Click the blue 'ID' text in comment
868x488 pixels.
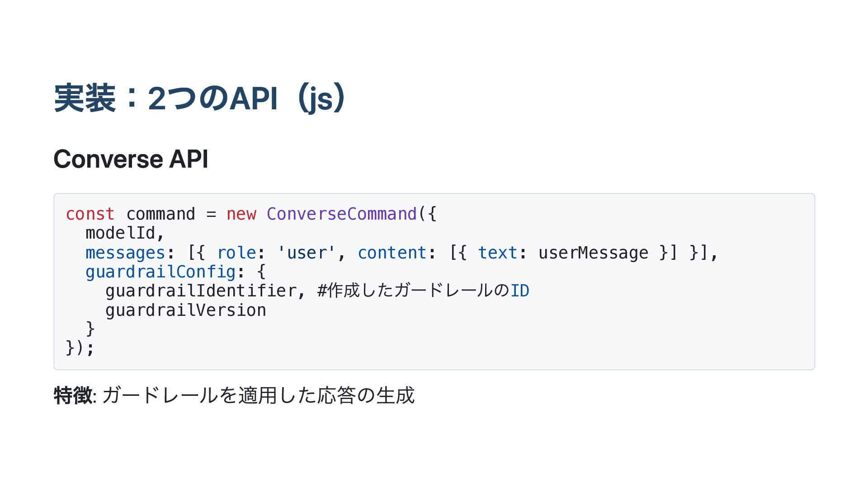point(519,291)
